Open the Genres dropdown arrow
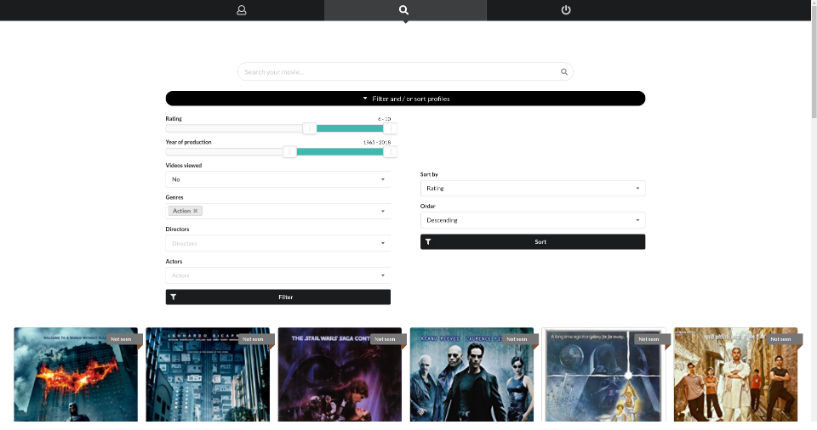Image resolution: width=817 pixels, height=430 pixels. [383, 211]
